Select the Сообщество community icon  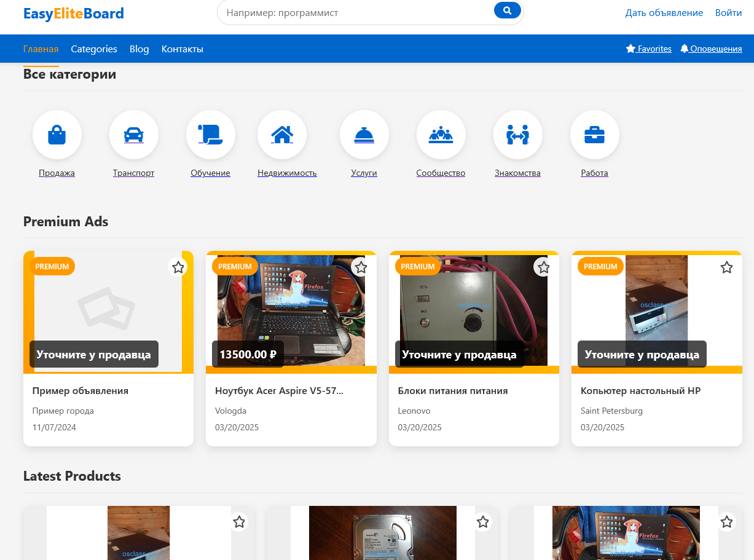point(441,135)
